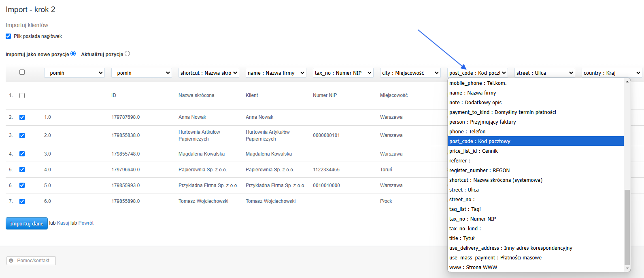Select 'Aktualizuj pozycje' radio button
644x278 pixels.
127,53
